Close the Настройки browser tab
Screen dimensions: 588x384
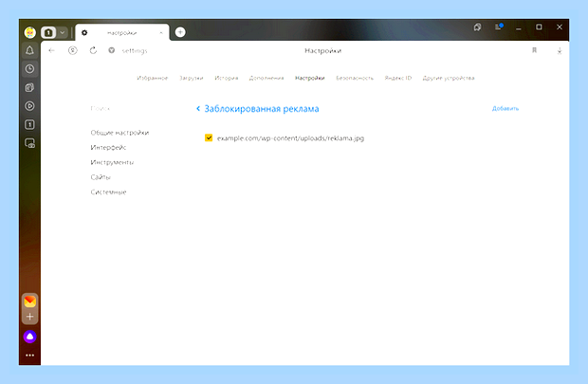click(x=161, y=32)
